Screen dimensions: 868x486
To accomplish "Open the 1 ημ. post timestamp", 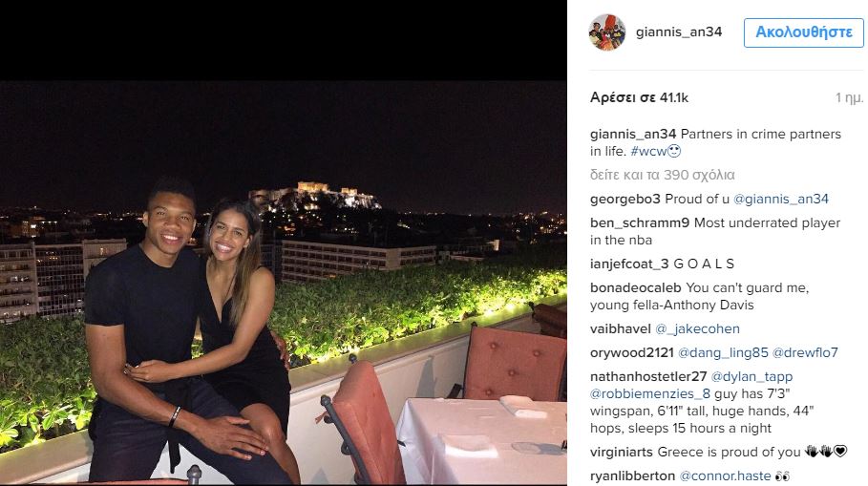I will coord(849,98).
